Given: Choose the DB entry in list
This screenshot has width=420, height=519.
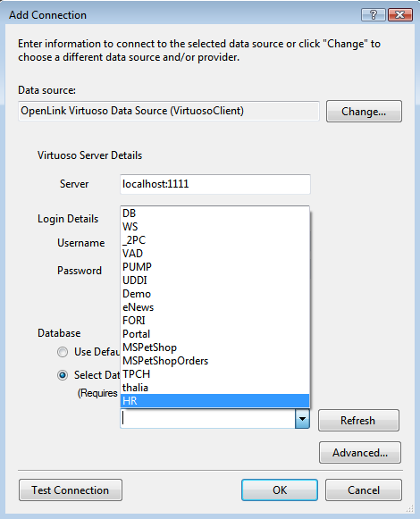Looking at the screenshot, I should [x=215, y=213].
